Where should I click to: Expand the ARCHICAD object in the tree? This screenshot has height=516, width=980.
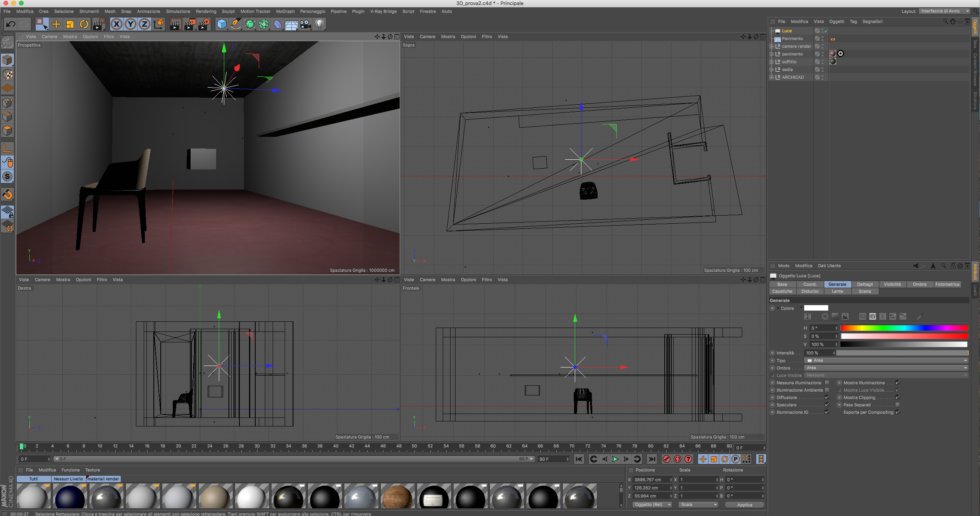(x=772, y=77)
